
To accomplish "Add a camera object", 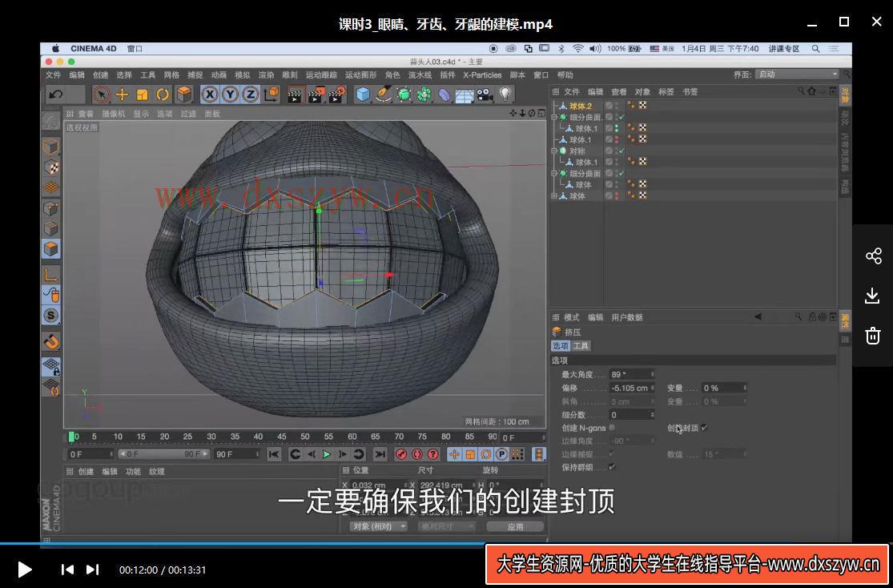I will pos(484,95).
